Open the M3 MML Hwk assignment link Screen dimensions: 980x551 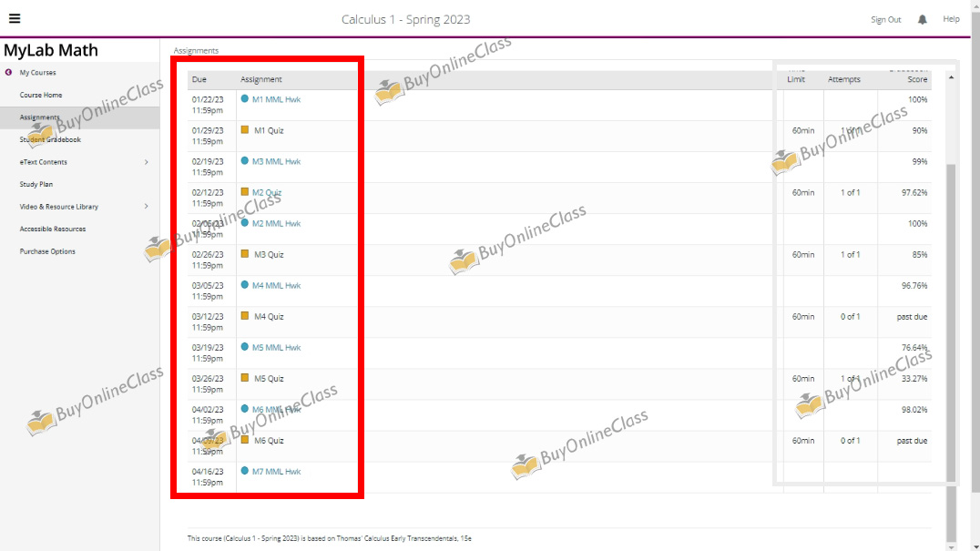coord(276,161)
